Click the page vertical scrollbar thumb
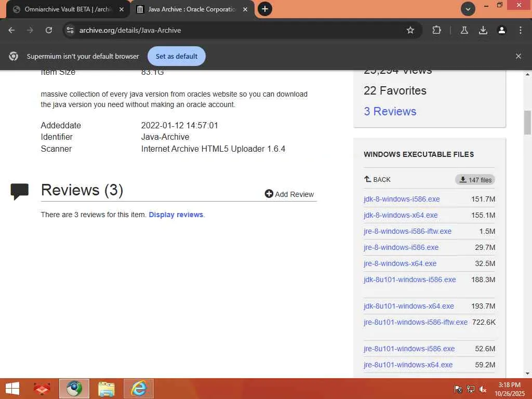This screenshot has height=399, width=532. (527, 123)
